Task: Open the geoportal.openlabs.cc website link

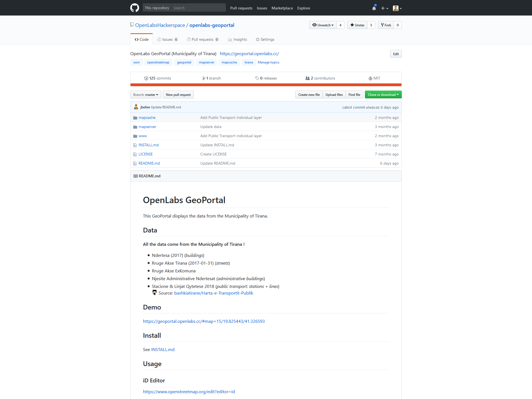Action: point(249,54)
